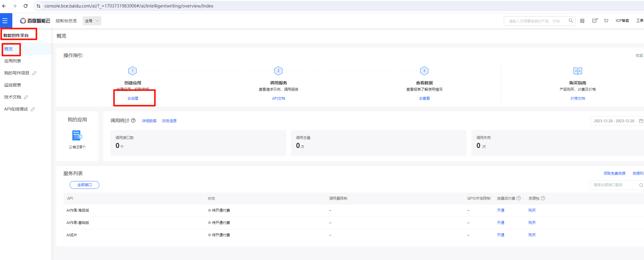Viewport: 644px width, 260px height.
Task: Open the date range picker 2023-12-28
Action: click(617, 121)
